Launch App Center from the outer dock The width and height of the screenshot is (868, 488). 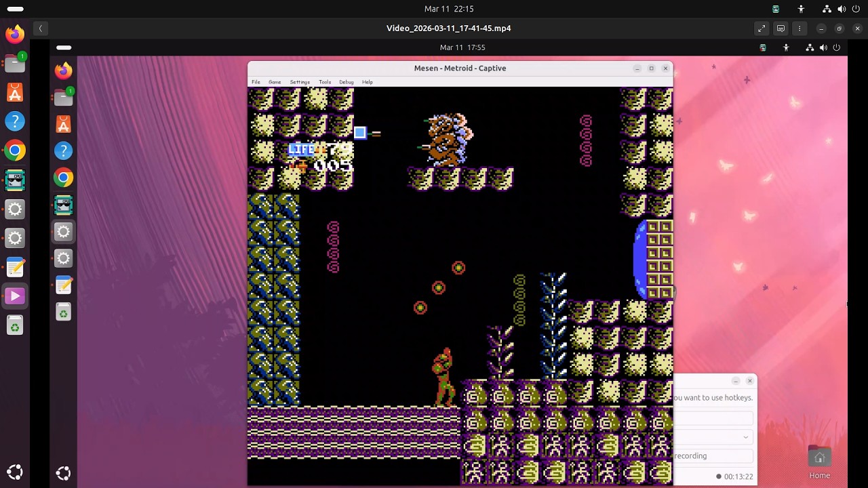pos(15,92)
